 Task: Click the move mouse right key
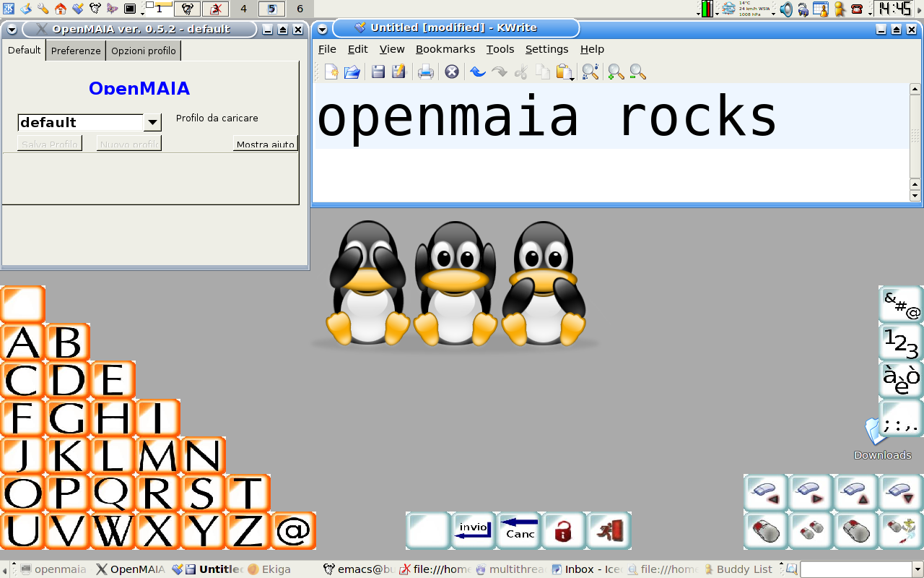tap(811, 493)
